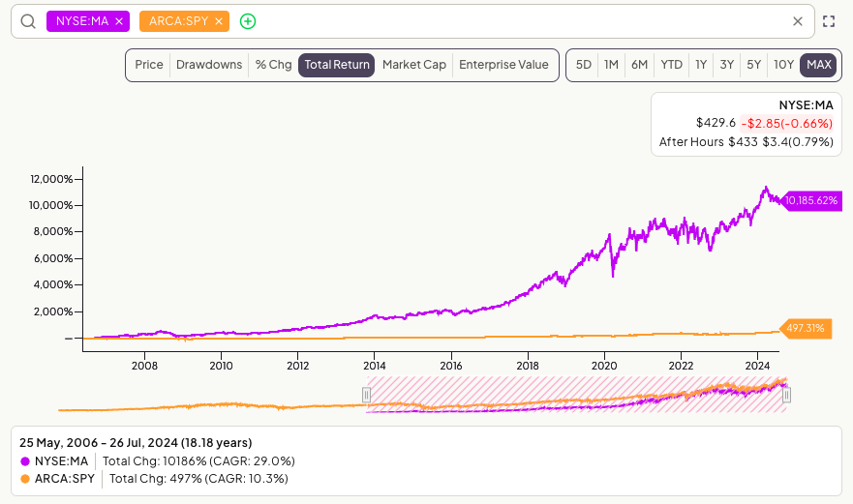Switch to the Drawdowns tab
This screenshot has width=853, height=504.
tap(209, 65)
